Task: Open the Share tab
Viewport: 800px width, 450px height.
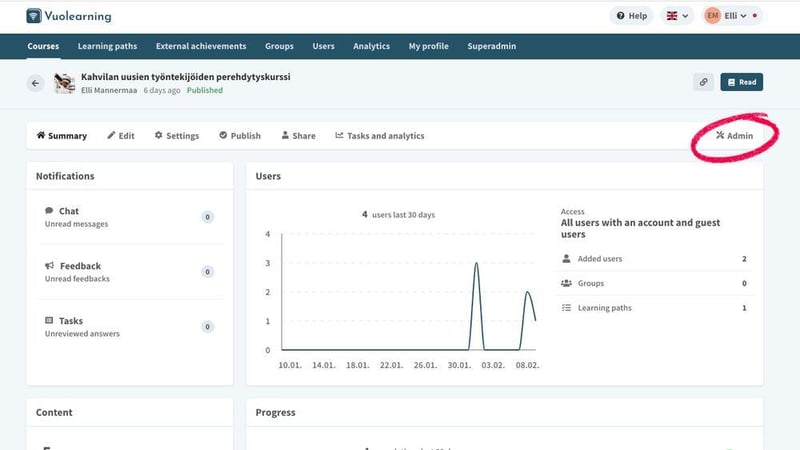Action: click(298, 136)
